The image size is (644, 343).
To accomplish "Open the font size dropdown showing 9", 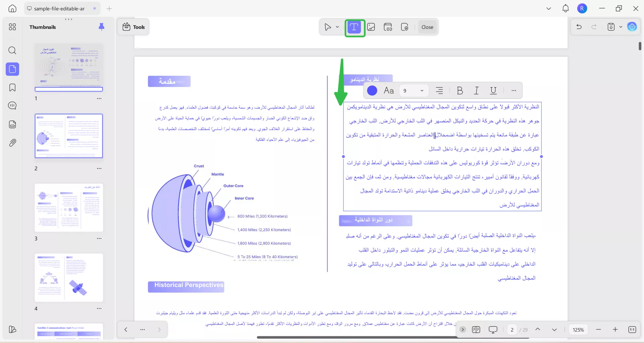I will [x=414, y=91].
